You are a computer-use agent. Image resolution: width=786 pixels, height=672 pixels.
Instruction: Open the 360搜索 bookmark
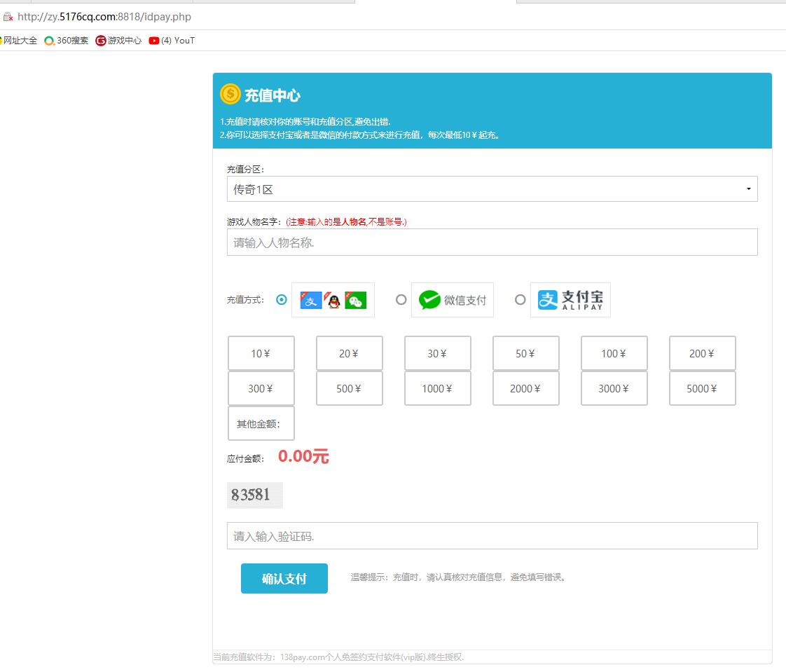(x=67, y=41)
